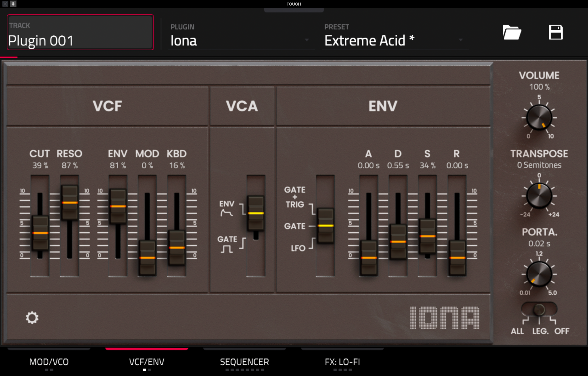The width and height of the screenshot is (588, 376).
Task: Open Iona settings gear icon
Action: point(32,318)
